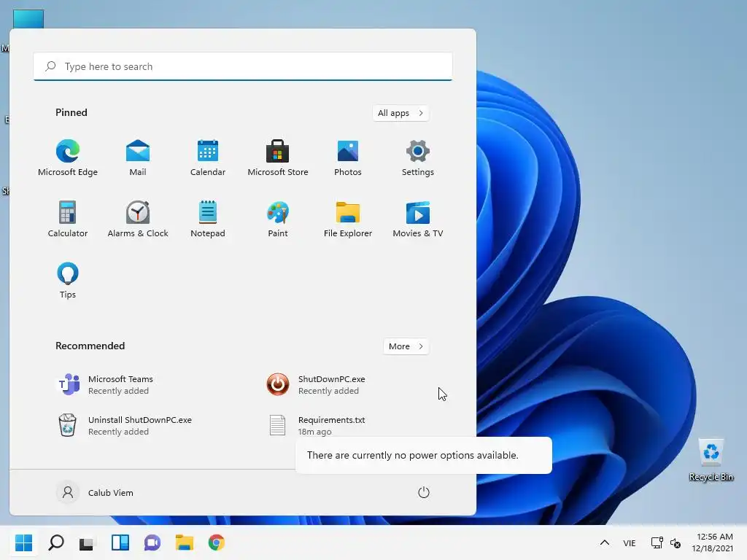
Task: Launch the Photos app
Action: (348, 158)
